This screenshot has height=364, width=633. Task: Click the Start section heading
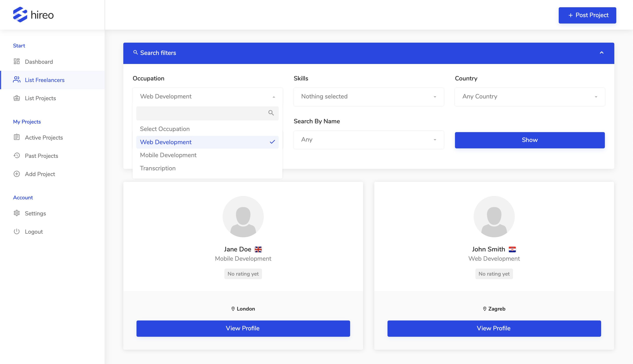[19, 46]
